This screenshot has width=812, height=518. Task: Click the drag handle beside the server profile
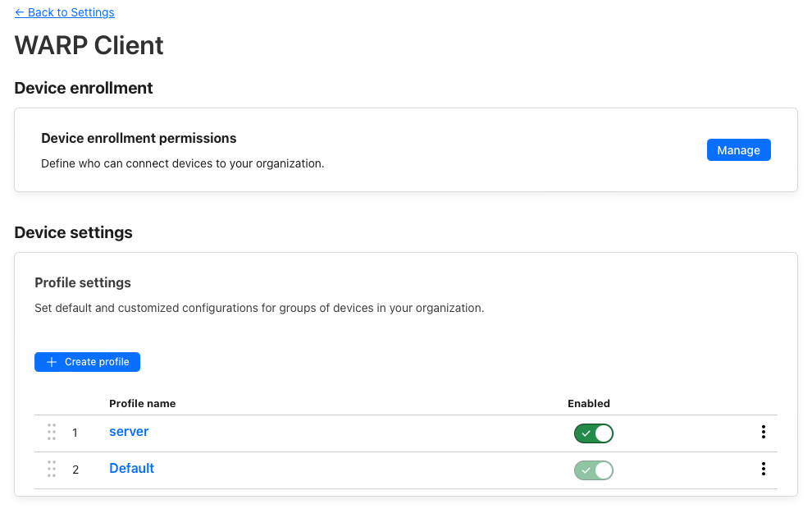[52, 431]
